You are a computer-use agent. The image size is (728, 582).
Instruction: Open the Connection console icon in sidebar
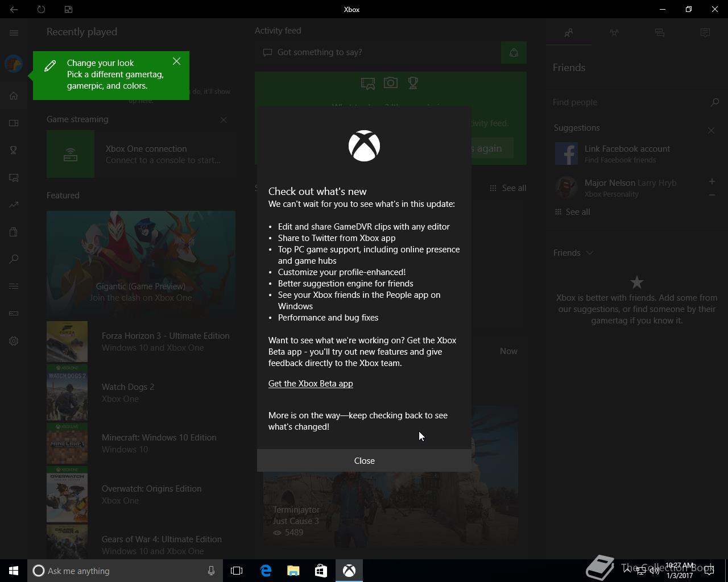click(x=14, y=313)
